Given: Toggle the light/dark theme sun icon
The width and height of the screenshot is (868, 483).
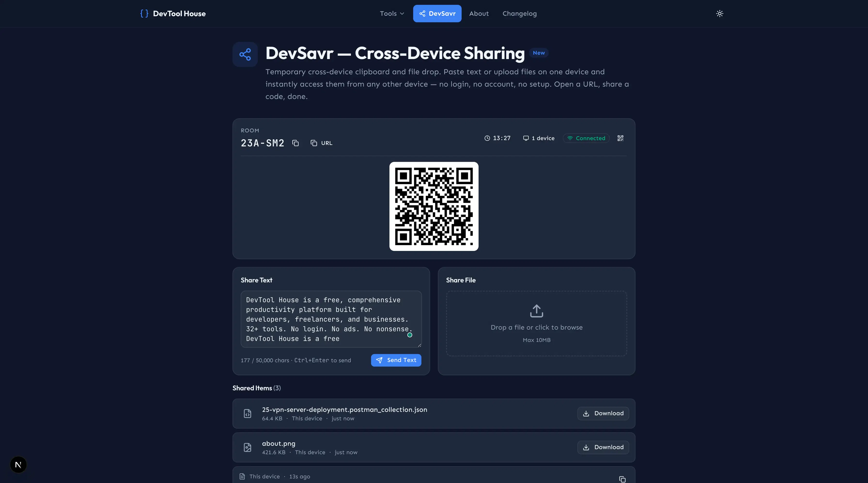Looking at the screenshot, I should [719, 14].
